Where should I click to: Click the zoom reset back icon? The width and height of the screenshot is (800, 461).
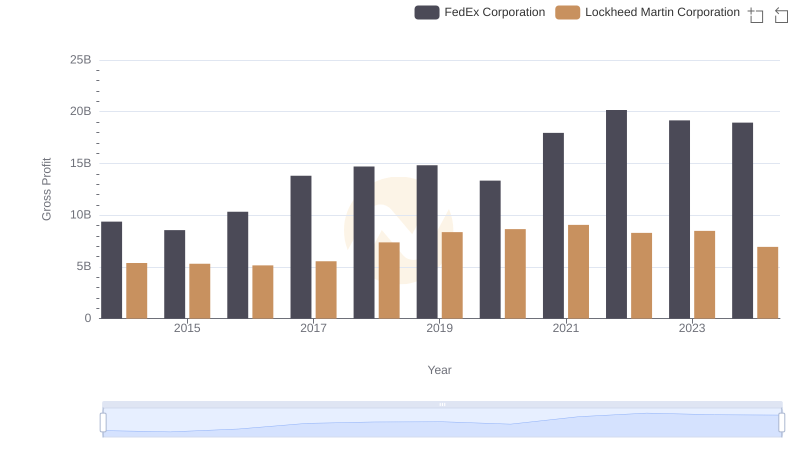[x=781, y=15]
